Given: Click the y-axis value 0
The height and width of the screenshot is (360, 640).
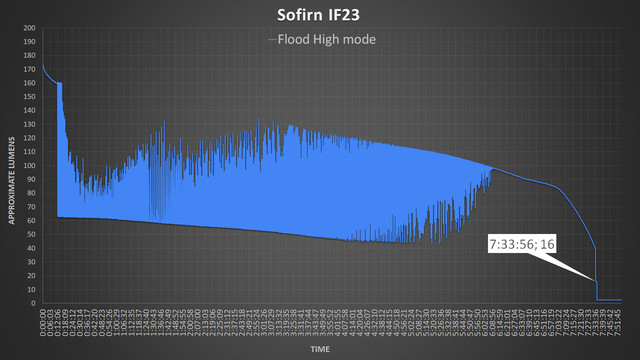Looking at the screenshot, I should [x=33, y=303].
